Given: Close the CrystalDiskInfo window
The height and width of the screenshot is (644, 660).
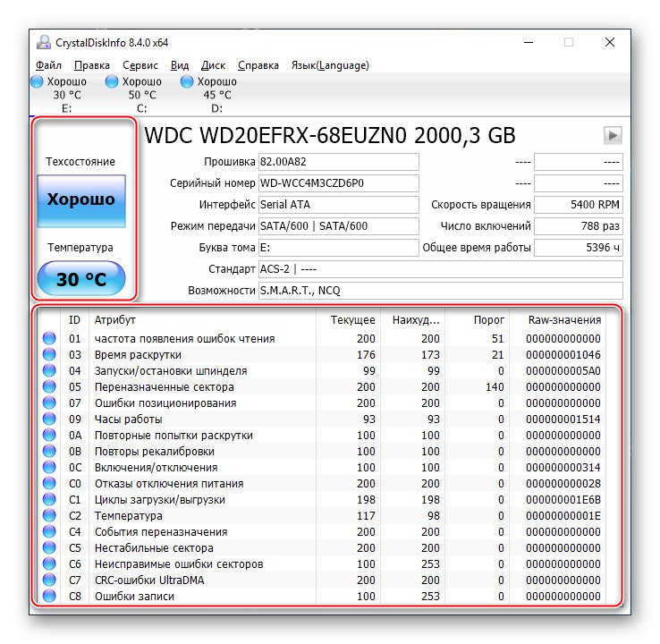Looking at the screenshot, I should [610, 42].
